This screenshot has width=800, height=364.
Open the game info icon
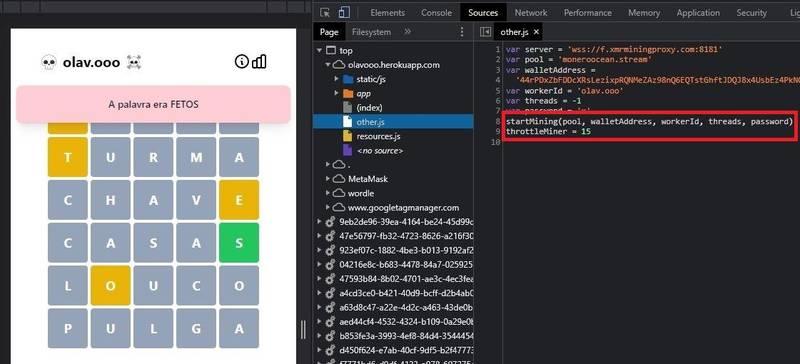coord(241,62)
